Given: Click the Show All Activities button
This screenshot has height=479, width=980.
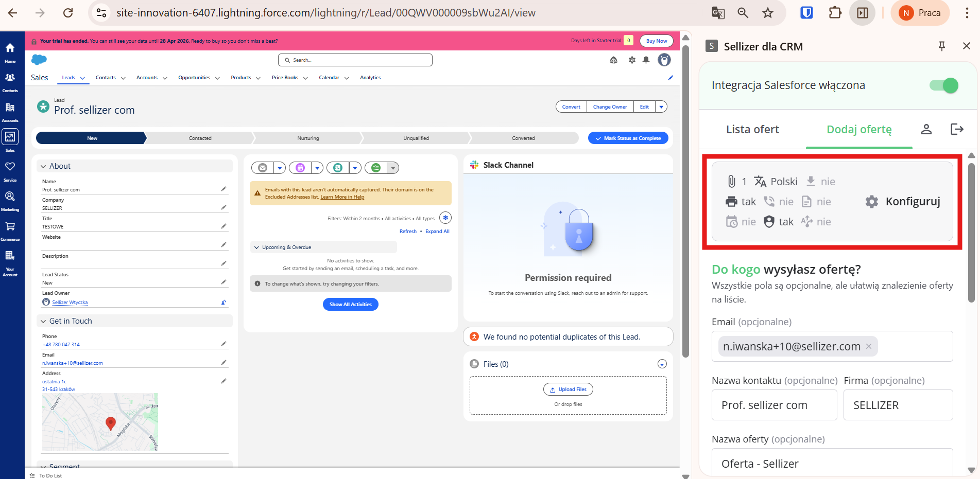Looking at the screenshot, I should coord(350,305).
